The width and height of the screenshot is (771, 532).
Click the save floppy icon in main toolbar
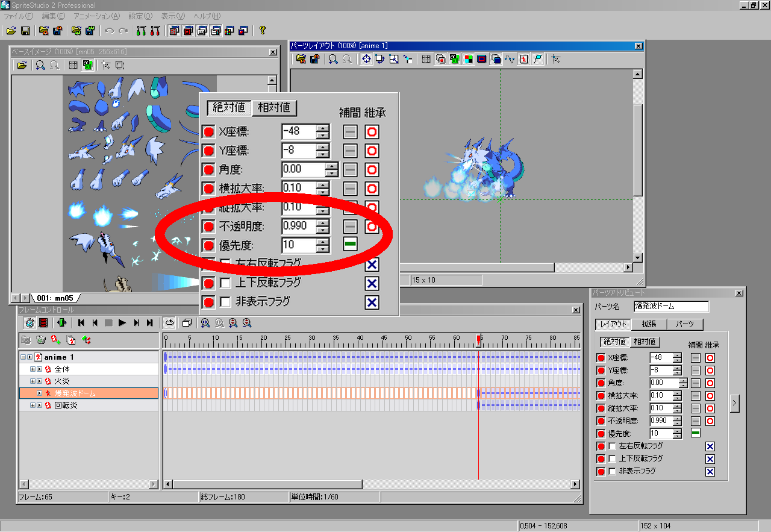[x=25, y=30]
